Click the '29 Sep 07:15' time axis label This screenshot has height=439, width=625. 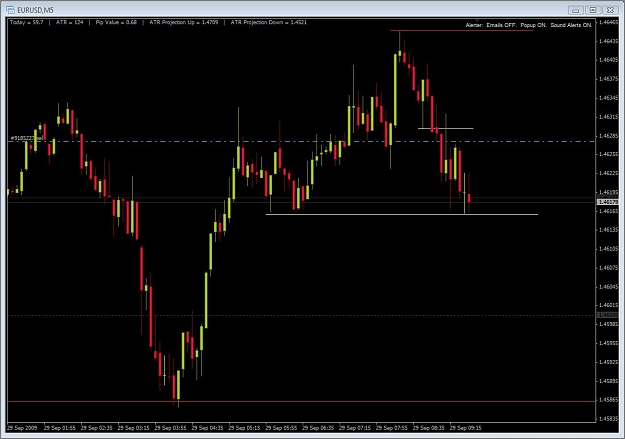coord(355,428)
